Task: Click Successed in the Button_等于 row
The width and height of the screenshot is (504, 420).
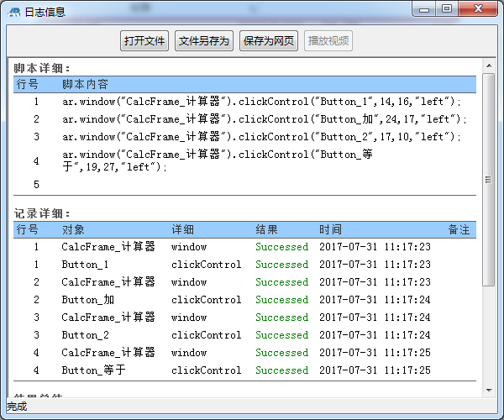Action: tap(282, 370)
